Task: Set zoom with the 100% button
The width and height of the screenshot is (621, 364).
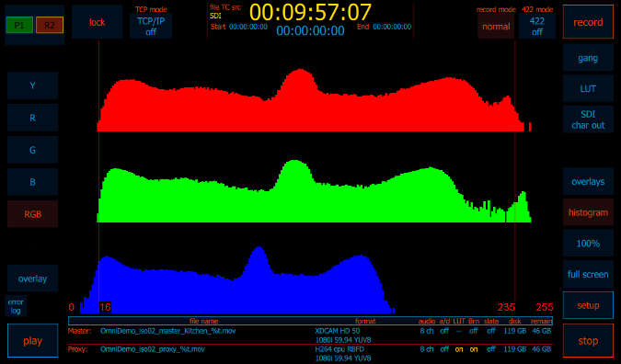Action: (588, 244)
